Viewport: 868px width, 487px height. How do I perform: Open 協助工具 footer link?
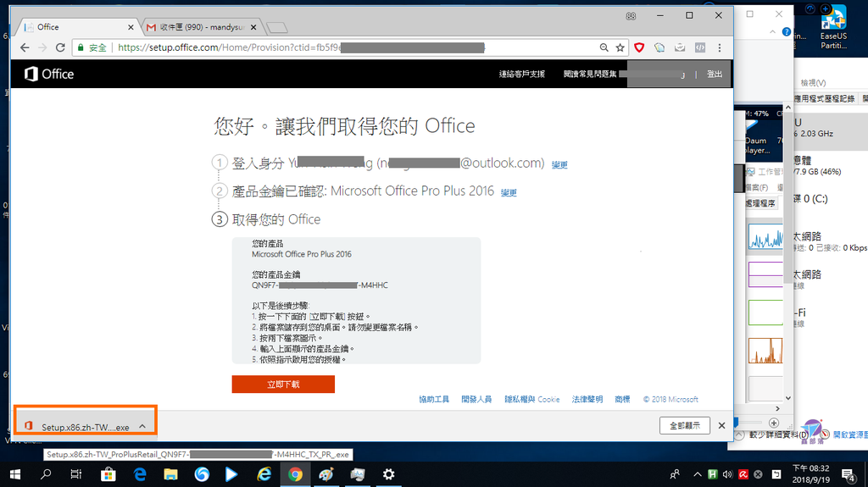point(434,399)
